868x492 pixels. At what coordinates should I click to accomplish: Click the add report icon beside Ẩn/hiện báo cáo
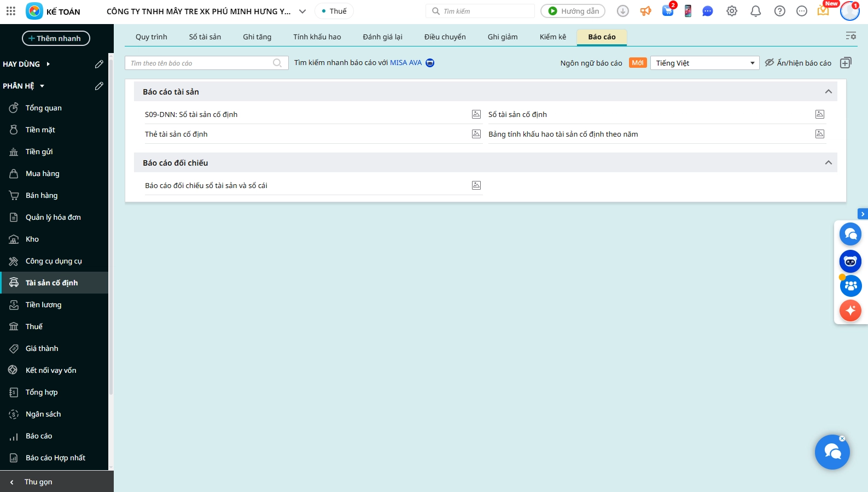tap(846, 63)
